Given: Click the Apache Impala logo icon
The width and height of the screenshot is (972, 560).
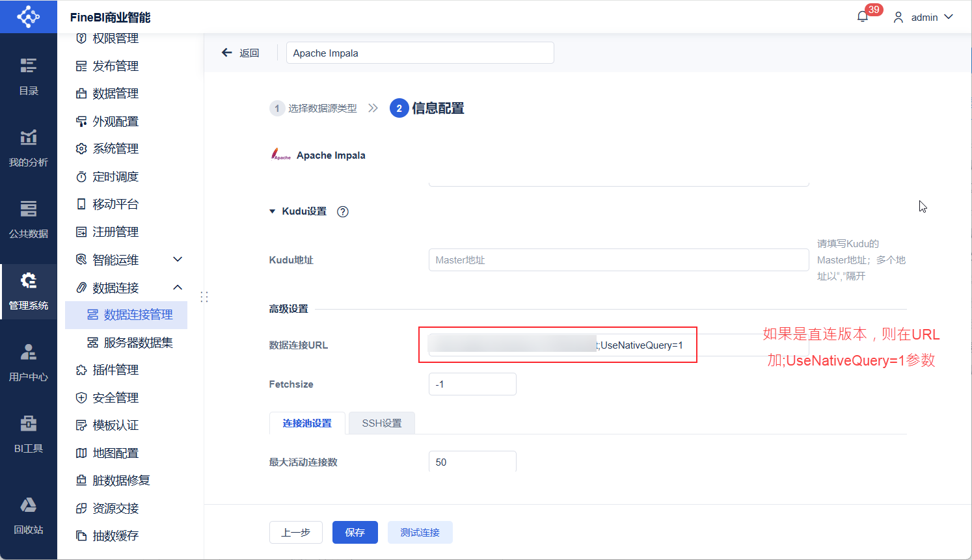Looking at the screenshot, I should click(280, 155).
